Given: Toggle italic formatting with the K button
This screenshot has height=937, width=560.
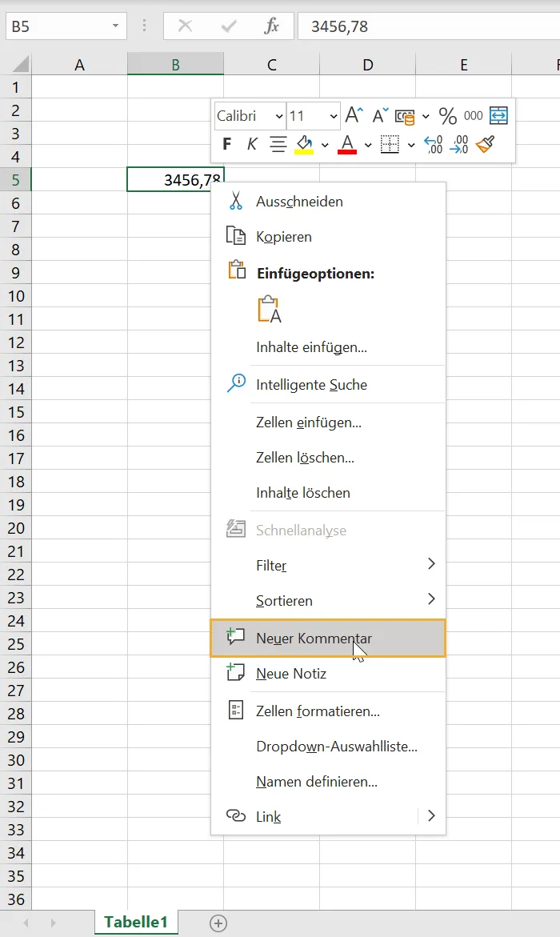Looking at the screenshot, I should point(250,144).
